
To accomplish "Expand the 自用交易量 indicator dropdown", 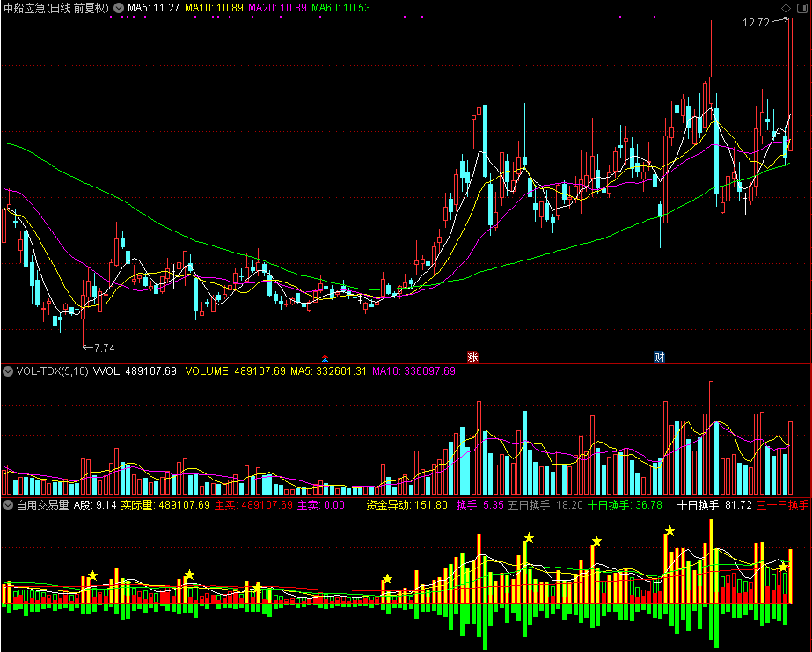I will click(x=8, y=505).
